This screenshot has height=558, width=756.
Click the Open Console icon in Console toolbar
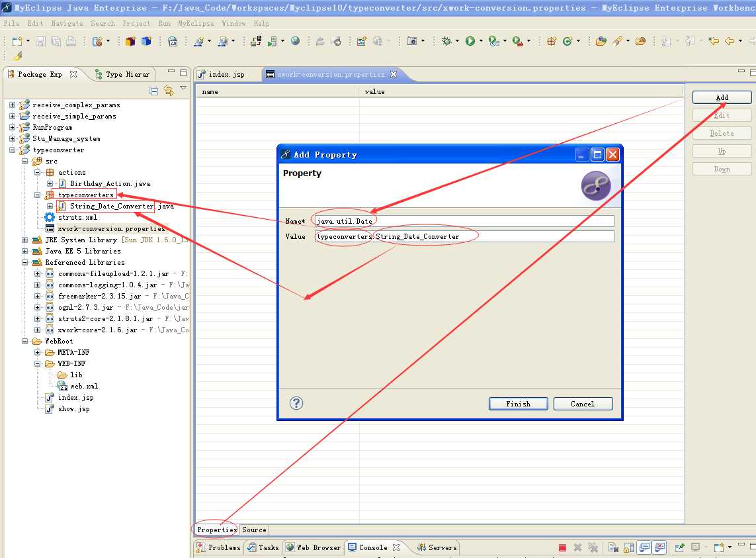tap(719, 547)
